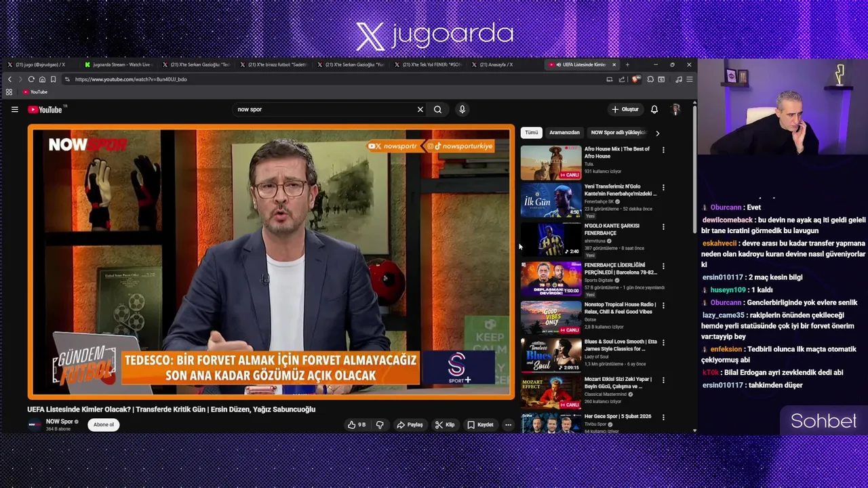Viewport: 868px width, 488px height.
Task: Select the 'Aramanızdan' filter chip
Action: (564, 133)
